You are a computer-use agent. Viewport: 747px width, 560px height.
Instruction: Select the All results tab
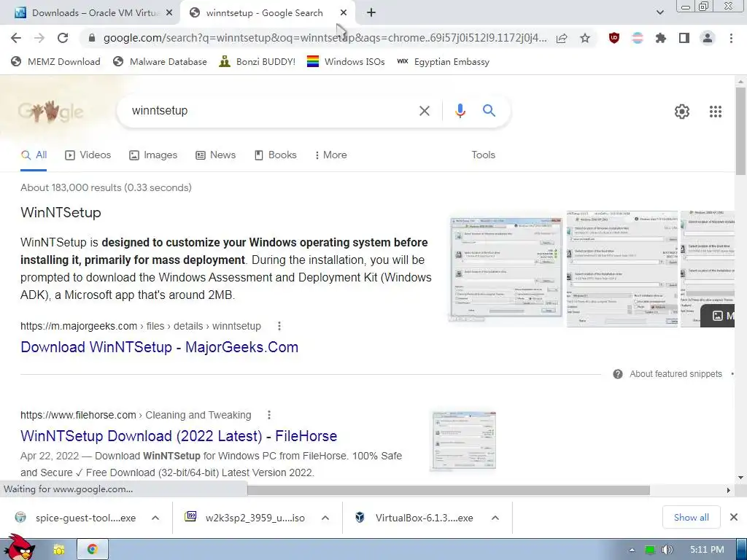coord(34,155)
